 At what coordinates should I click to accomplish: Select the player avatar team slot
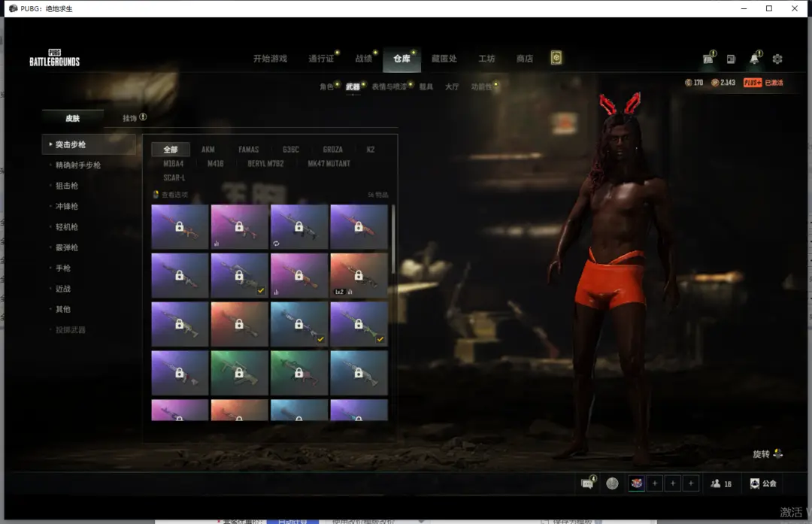pos(637,483)
